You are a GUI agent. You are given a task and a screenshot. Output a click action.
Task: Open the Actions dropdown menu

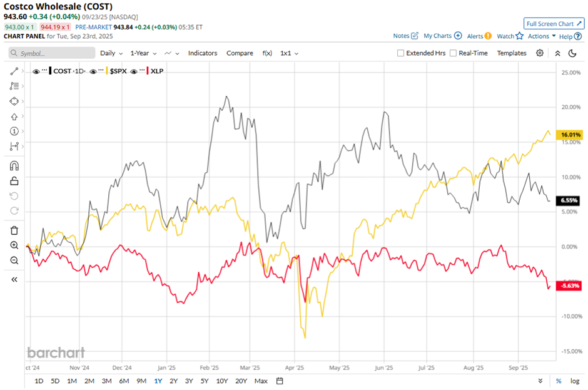click(542, 36)
